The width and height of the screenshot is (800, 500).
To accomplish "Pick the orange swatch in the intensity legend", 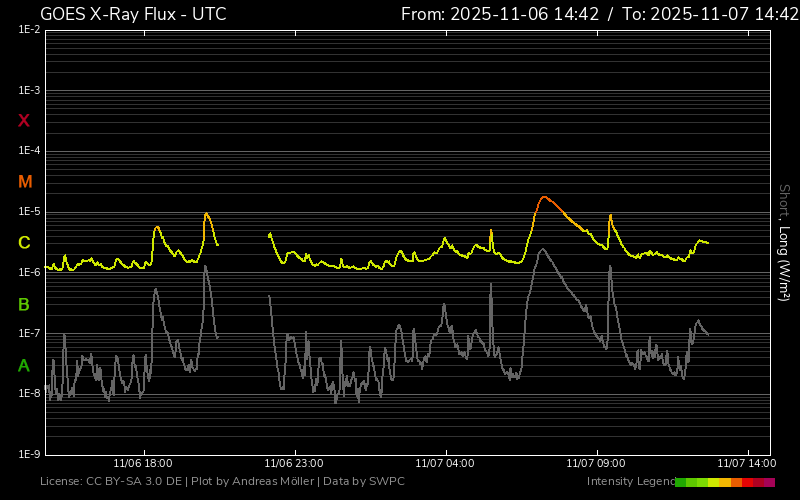I will [736, 482].
